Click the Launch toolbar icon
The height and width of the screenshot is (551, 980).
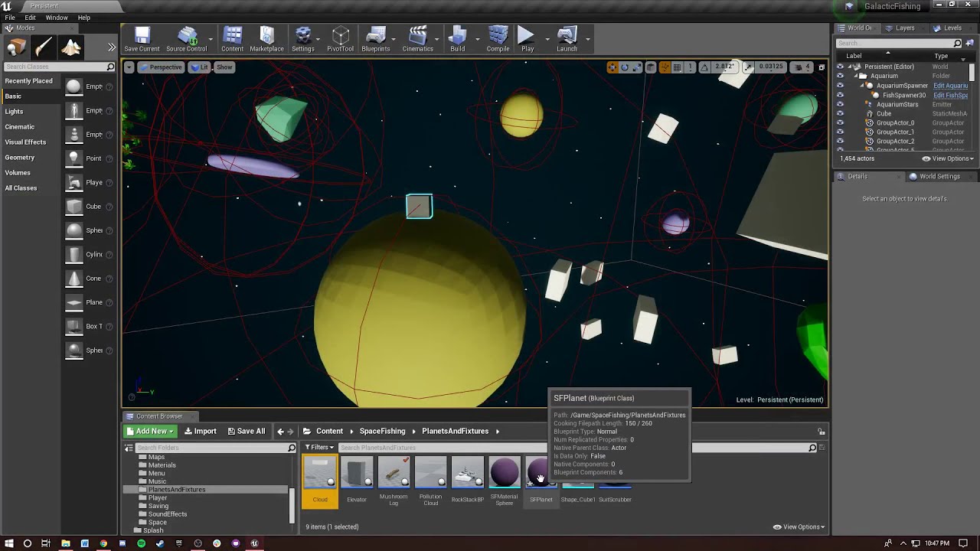pos(567,39)
